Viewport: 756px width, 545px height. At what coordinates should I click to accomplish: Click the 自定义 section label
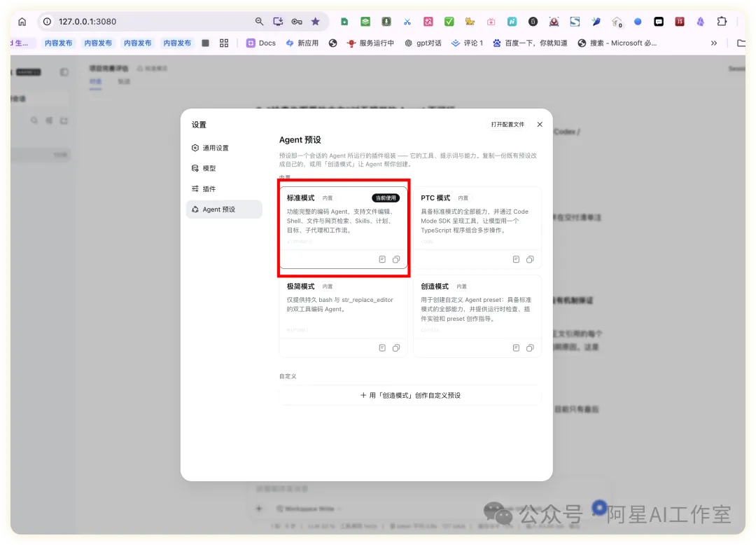pyautogui.click(x=288, y=376)
